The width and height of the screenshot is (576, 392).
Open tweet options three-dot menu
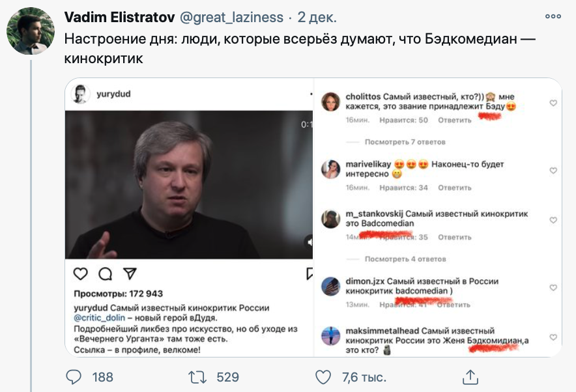point(553,16)
